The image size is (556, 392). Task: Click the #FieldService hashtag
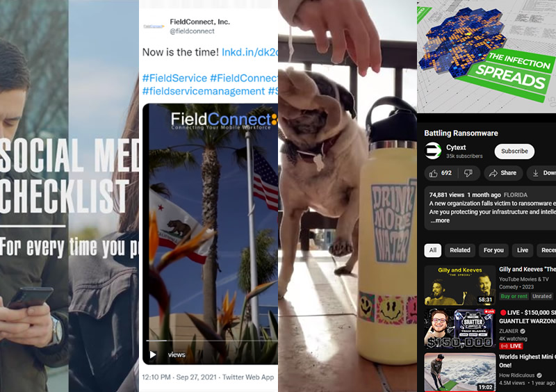pyautogui.click(x=174, y=78)
